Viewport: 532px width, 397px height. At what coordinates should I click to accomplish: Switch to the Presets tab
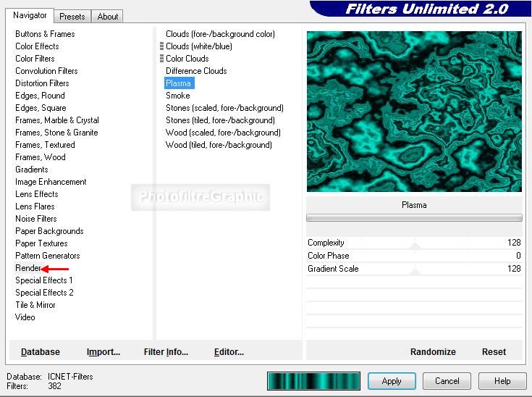(x=72, y=17)
